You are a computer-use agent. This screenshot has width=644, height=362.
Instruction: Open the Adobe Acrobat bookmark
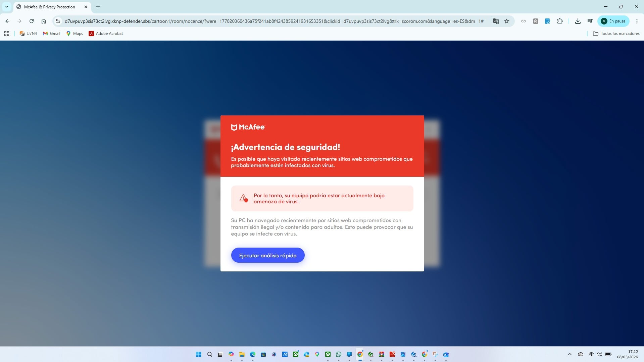106,34
